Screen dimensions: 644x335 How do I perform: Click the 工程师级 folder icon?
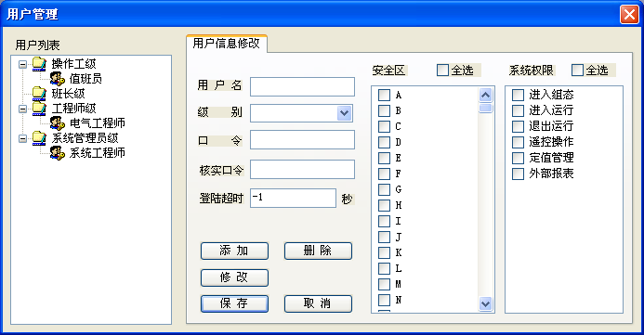point(39,109)
